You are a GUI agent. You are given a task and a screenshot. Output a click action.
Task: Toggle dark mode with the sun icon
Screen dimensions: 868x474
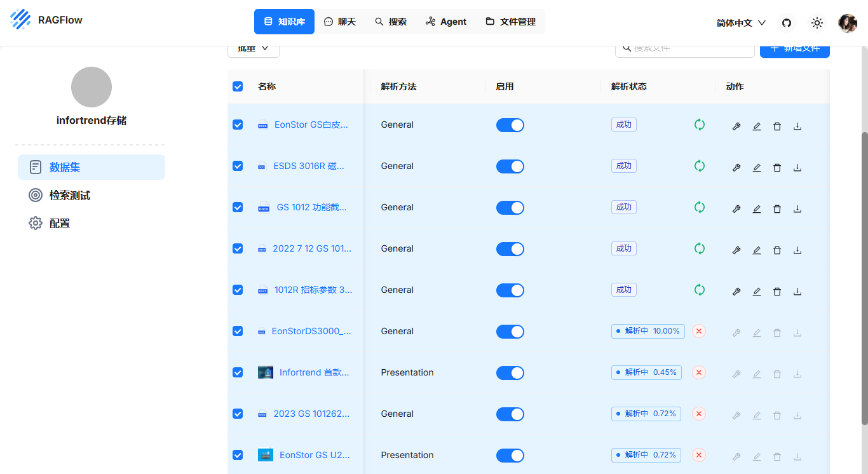click(x=817, y=22)
